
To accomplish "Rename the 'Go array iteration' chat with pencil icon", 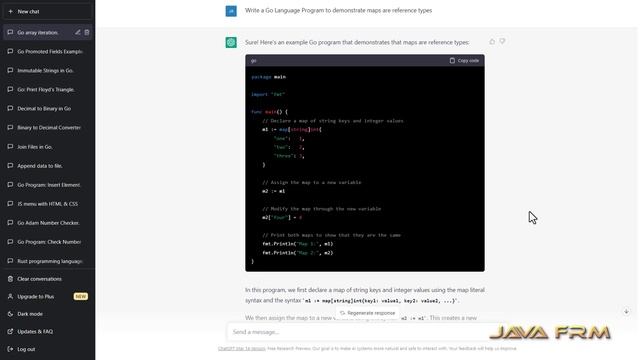I will tap(78, 32).
